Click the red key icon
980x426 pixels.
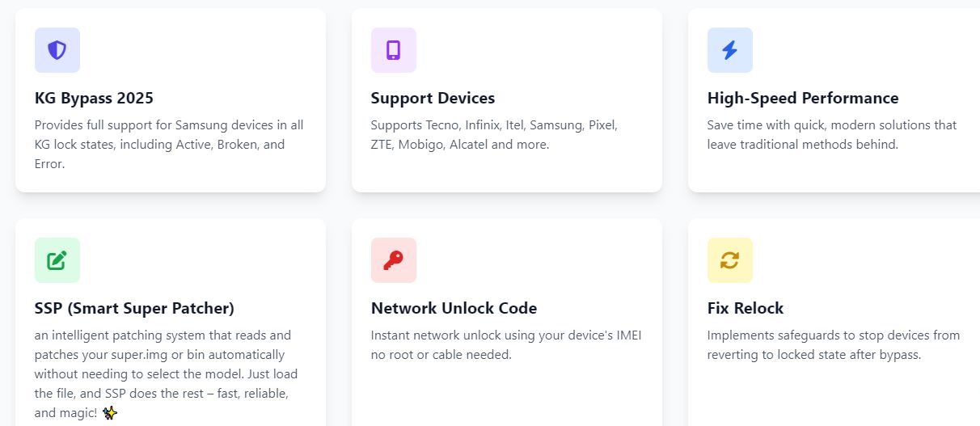pos(394,260)
